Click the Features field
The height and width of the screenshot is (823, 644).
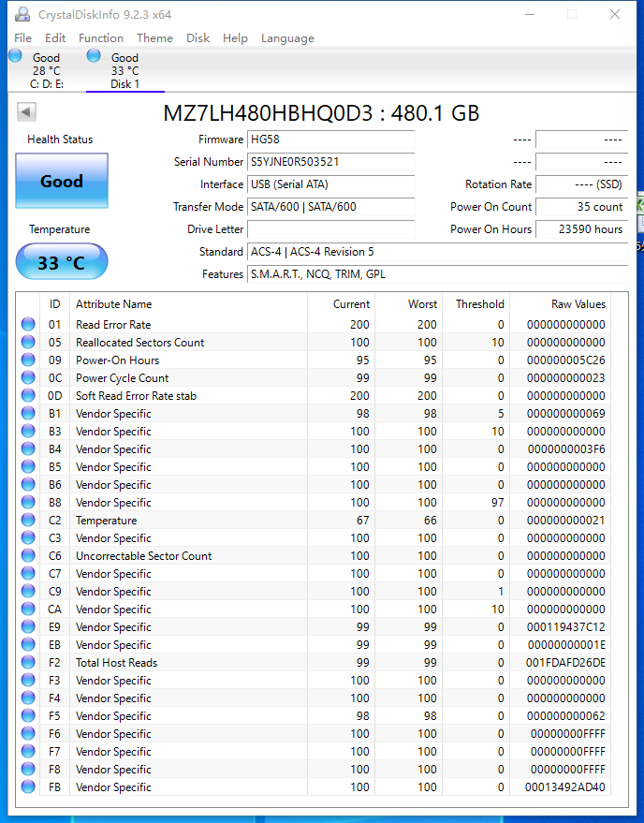[438, 274]
